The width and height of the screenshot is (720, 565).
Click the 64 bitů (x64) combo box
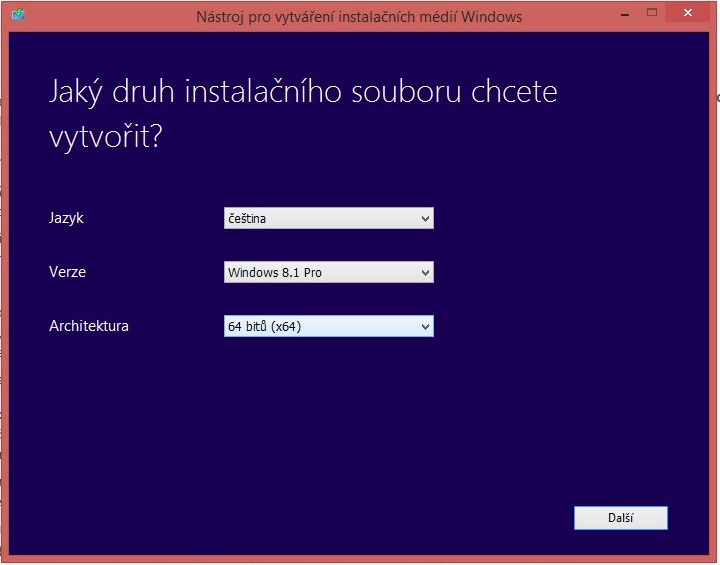tap(320, 326)
